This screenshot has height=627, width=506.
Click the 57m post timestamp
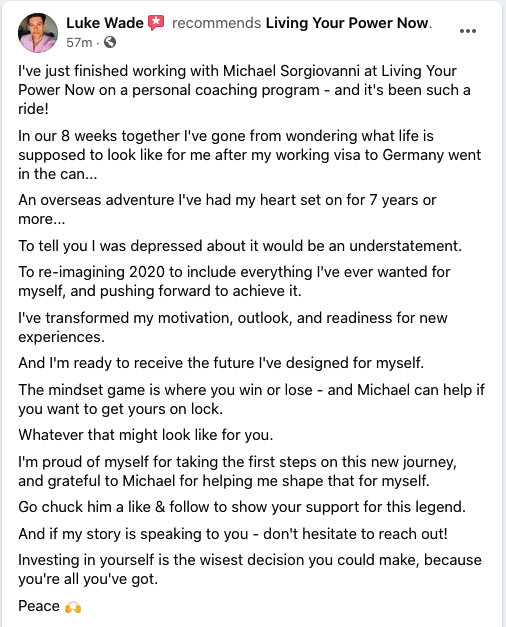coord(79,42)
